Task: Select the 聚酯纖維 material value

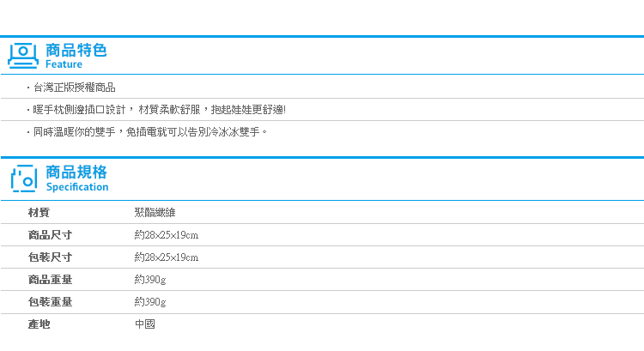Action: (x=155, y=213)
